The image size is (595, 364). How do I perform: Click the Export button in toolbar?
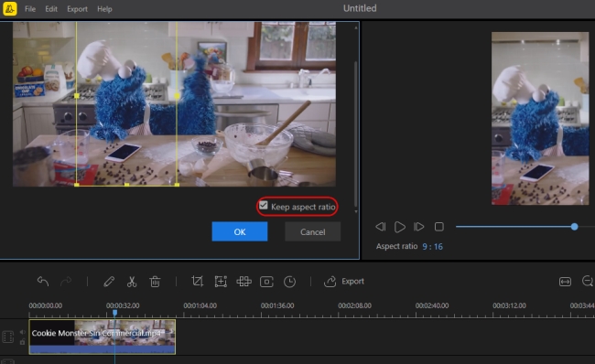(x=344, y=282)
